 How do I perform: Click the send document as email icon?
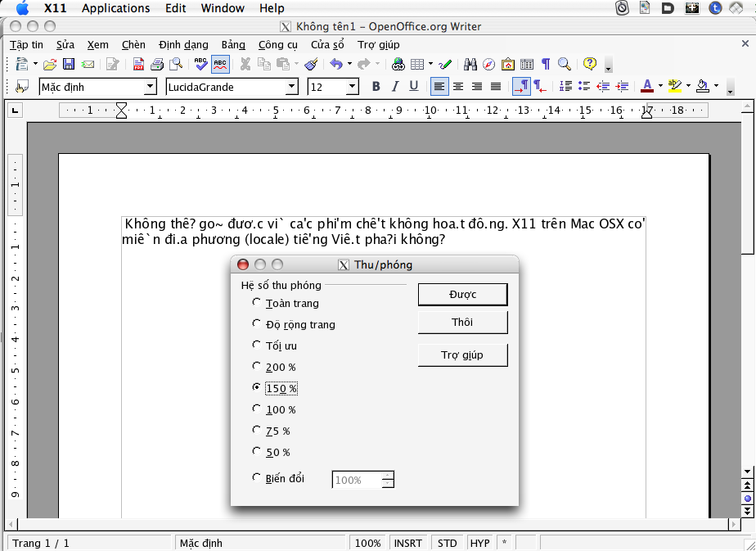88,64
